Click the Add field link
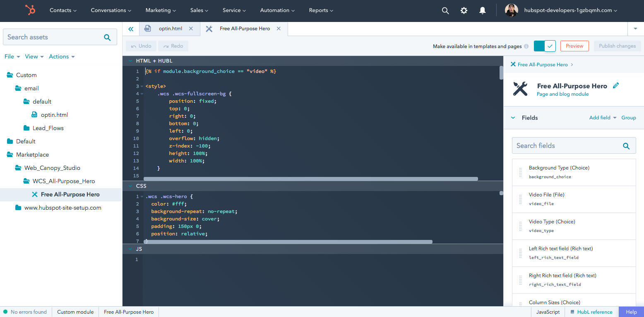 tap(600, 118)
